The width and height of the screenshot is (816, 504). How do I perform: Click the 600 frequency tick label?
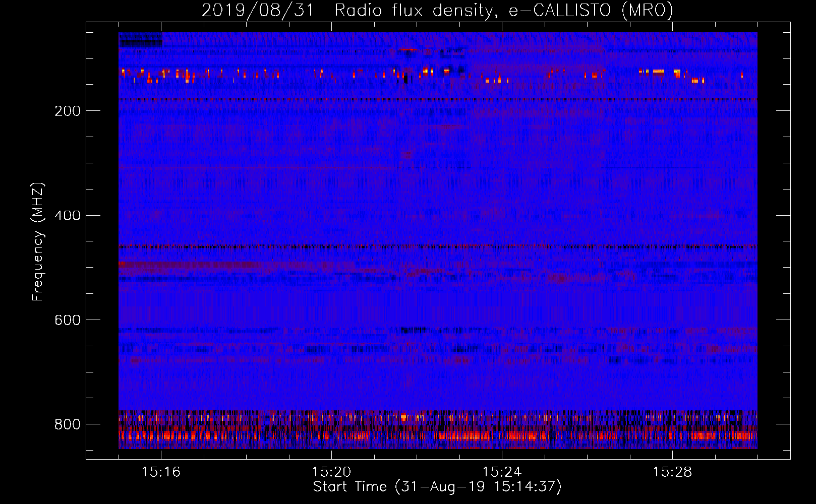point(68,321)
